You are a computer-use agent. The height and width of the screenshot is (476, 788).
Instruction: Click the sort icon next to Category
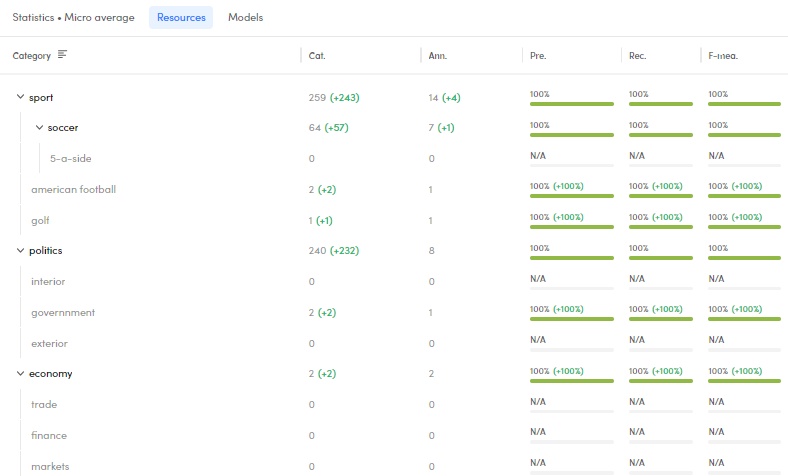click(62, 55)
